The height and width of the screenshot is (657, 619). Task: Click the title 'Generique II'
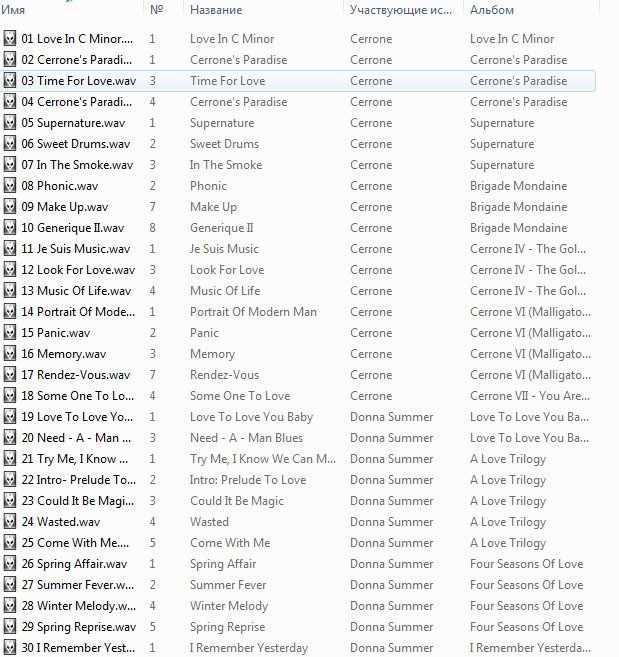(222, 228)
